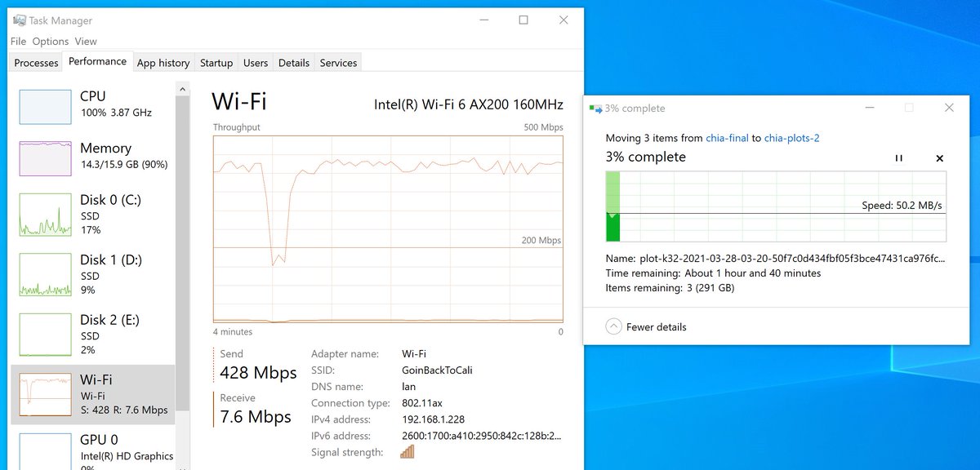This screenshot has width=980, height=470.
Task: Expand the View menu
Action: (86, 41)
